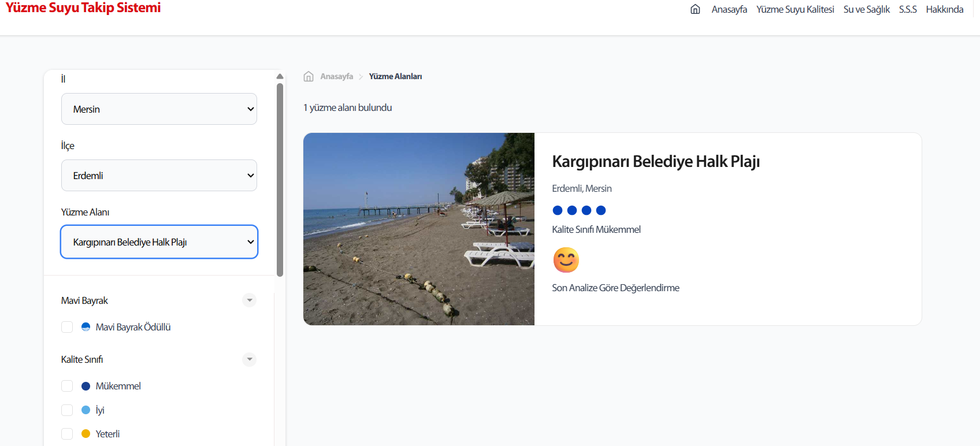Open the İl dropdown showing Mersin
Screen dimensions: 980x446
(159, 109)
